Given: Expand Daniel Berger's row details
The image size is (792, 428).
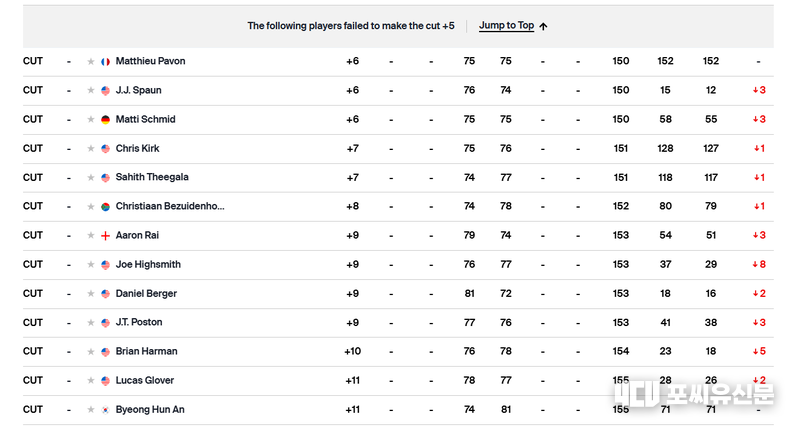Looking at the screenshot, I should [x=398, y=294].
